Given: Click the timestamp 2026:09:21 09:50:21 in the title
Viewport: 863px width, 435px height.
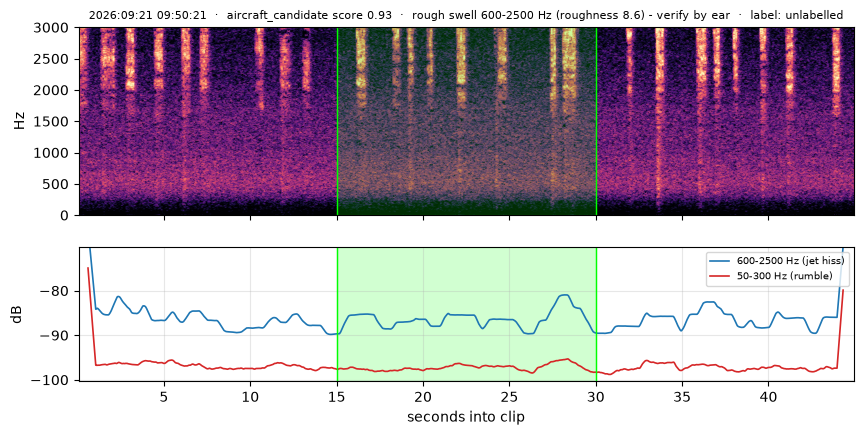Looking at the screenshot, I should point(148,15).
